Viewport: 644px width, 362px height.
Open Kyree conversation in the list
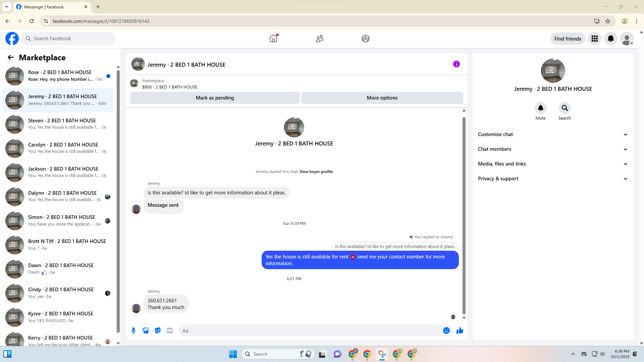tap(58, 317)
